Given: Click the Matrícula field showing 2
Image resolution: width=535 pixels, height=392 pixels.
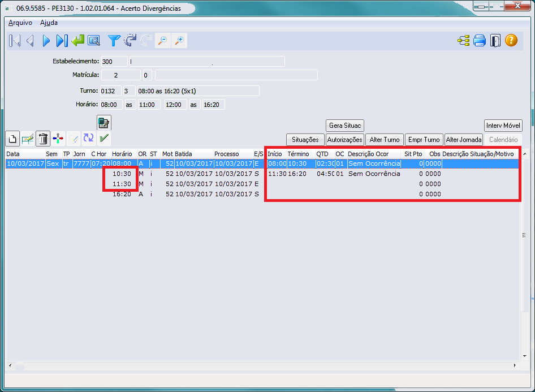Looking at the screenshot, I should [x=121, y=75].
